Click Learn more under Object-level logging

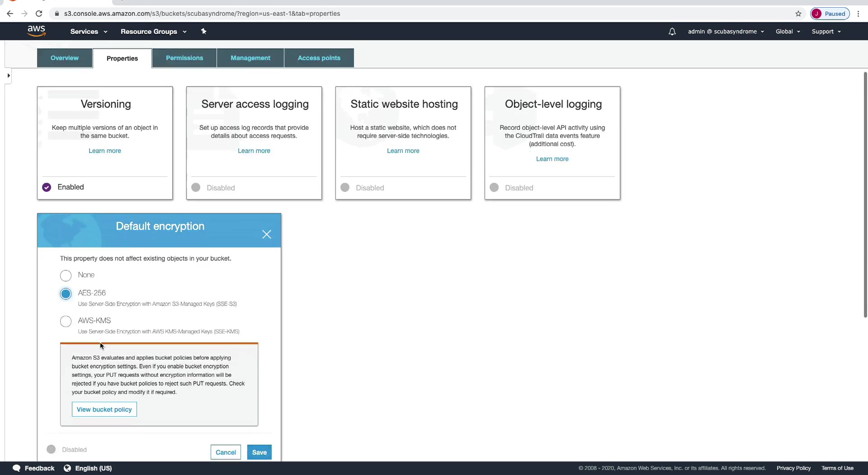[552, 159]
